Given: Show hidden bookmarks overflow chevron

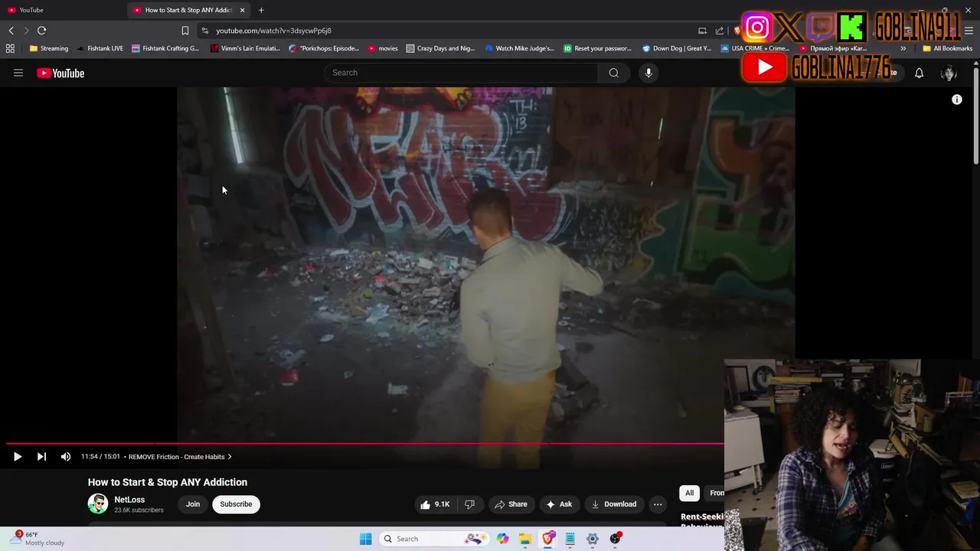Looking at the screenshot, I should (903, 48).
